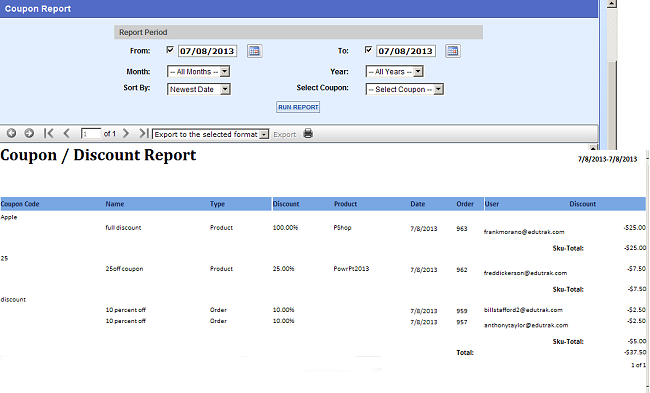Click the -$5.00 Sku-Total value
Viewport: 650px width, 393px height.
coord(637,341)
